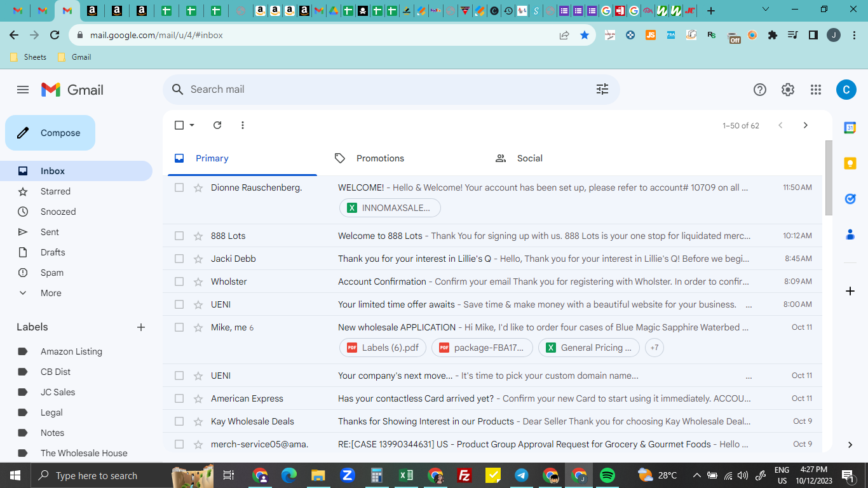This screenshot has width=868, height=488.
Task: Open Excel from the taskbar
Action: (x=405, y=475)
